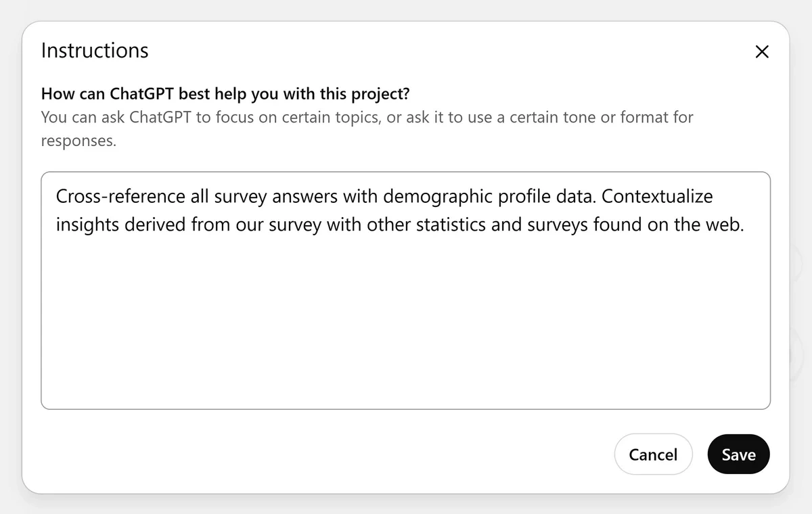Click the helper text about tone or format
The image size is (812, 514).
367,117
